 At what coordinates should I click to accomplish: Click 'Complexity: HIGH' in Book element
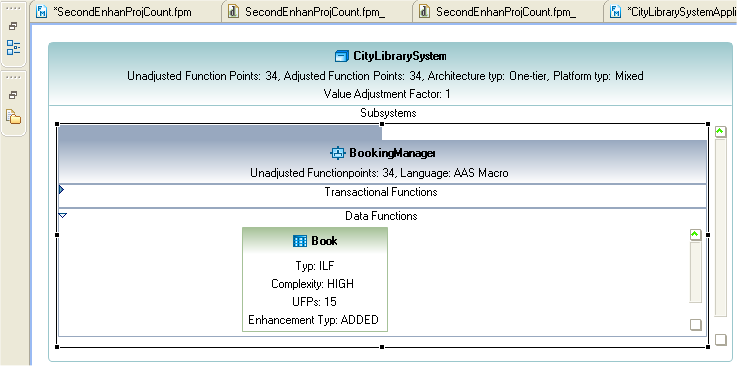312,284
